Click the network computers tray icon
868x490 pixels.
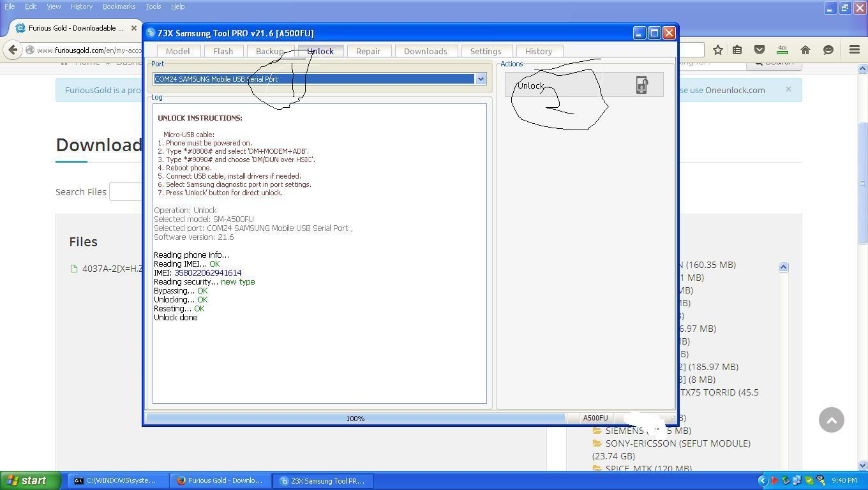pos(798,480)
